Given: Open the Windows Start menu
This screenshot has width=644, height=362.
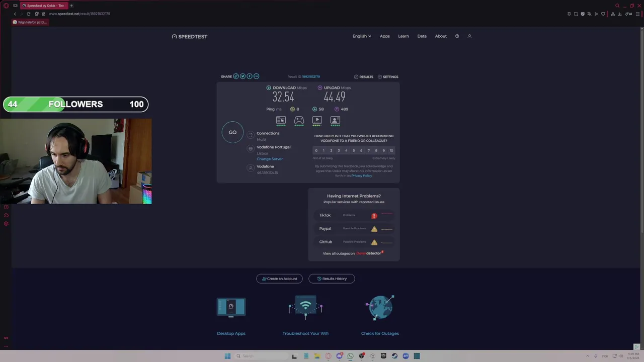Looking at the screenshot, I should point(227,356).
